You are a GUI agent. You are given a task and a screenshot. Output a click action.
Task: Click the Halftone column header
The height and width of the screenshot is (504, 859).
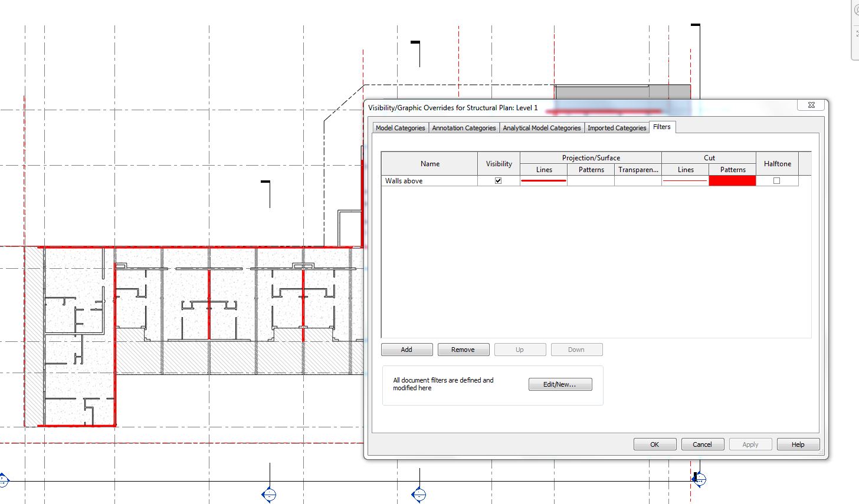click(x=777, y=164)
